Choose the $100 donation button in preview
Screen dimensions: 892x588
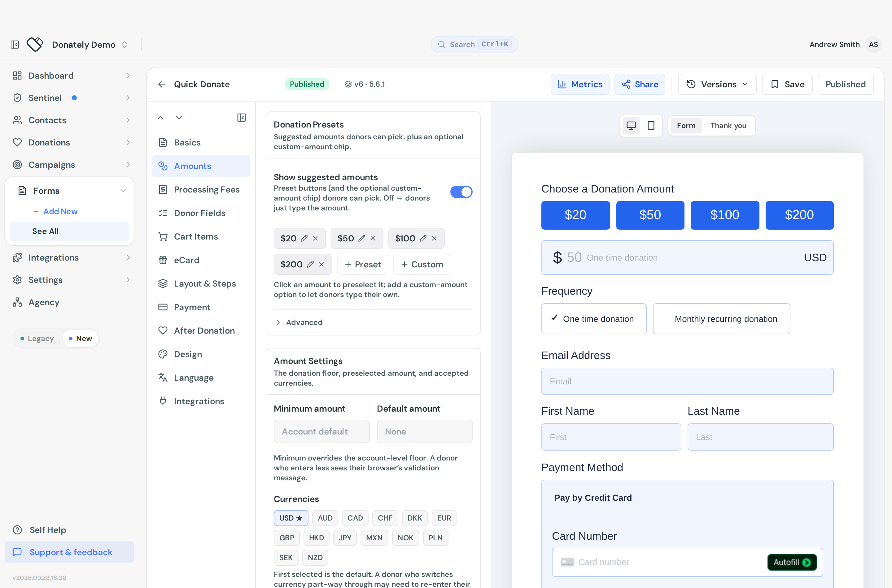tap(725, 215)
